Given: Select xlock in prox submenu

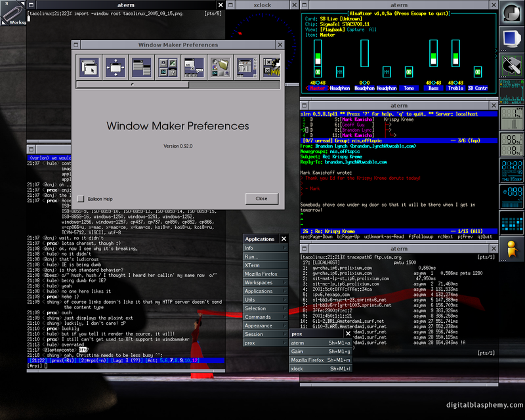Looking at the screenshot, I should tap(320, 369).
